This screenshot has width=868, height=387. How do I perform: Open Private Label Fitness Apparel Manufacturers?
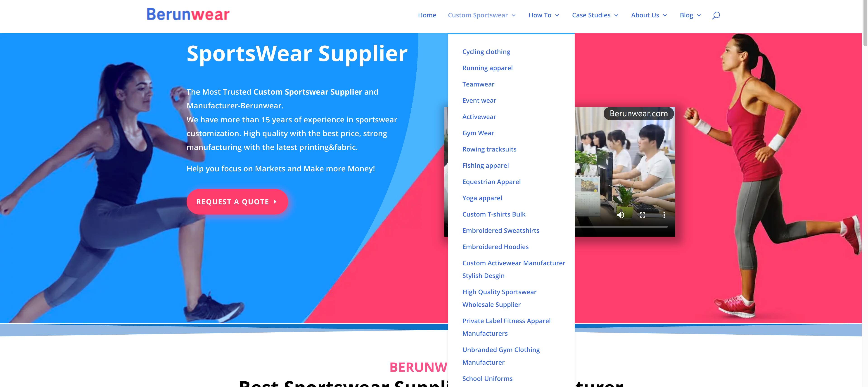pos(506,327)
